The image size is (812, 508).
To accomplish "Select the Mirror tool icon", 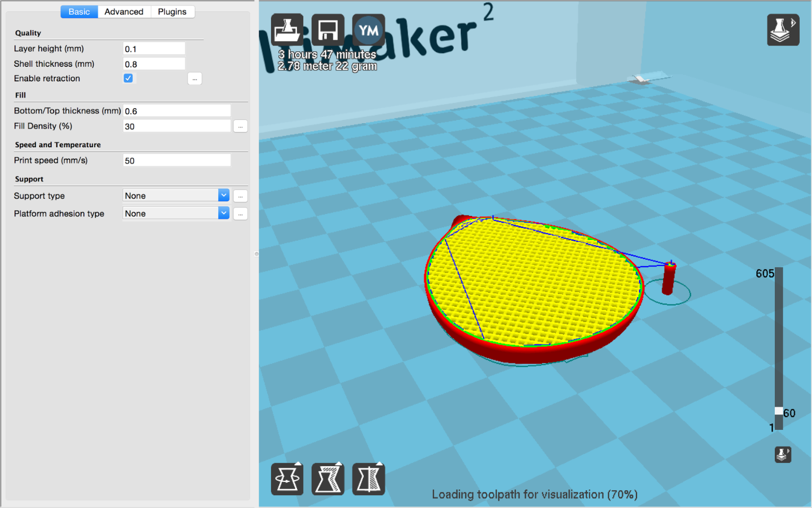I will [368, 479].
